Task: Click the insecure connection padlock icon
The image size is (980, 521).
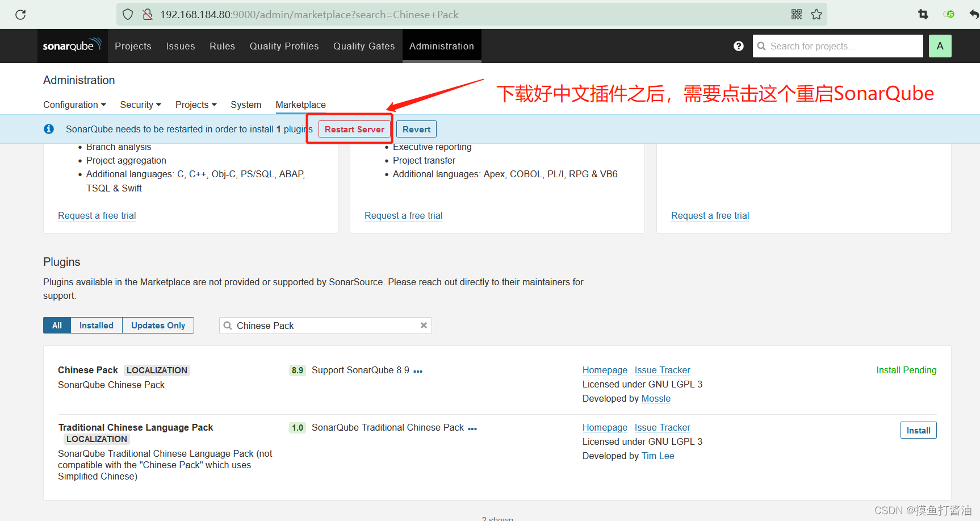Action: point(148,15)
